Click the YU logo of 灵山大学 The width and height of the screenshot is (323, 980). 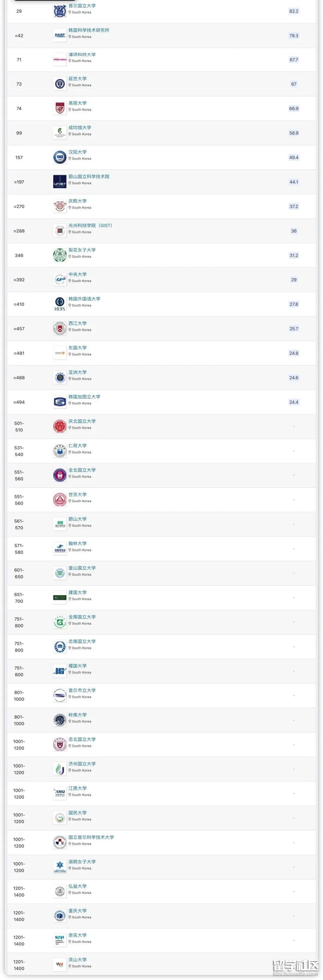click(x=60, y=964)
